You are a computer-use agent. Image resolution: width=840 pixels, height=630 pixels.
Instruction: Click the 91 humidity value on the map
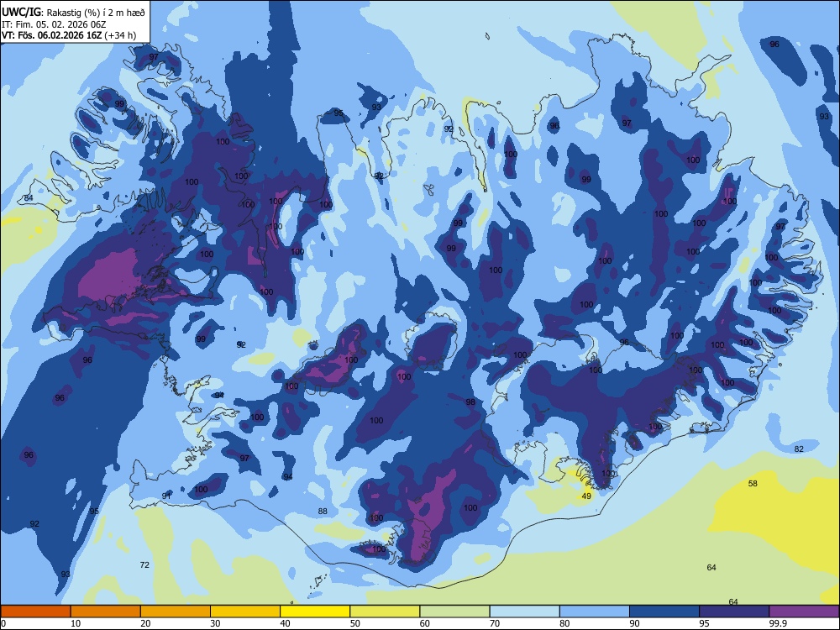166,496
